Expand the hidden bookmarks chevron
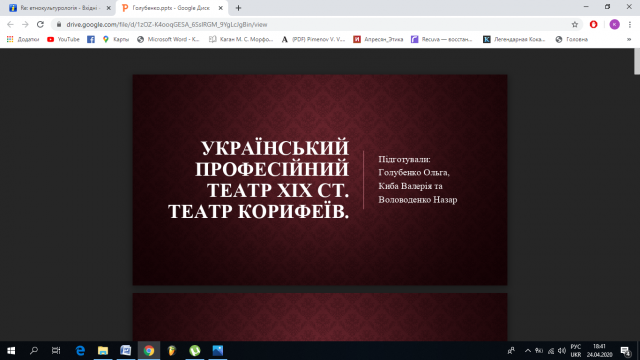Screen dimensions: 640x360 [629, 39]
